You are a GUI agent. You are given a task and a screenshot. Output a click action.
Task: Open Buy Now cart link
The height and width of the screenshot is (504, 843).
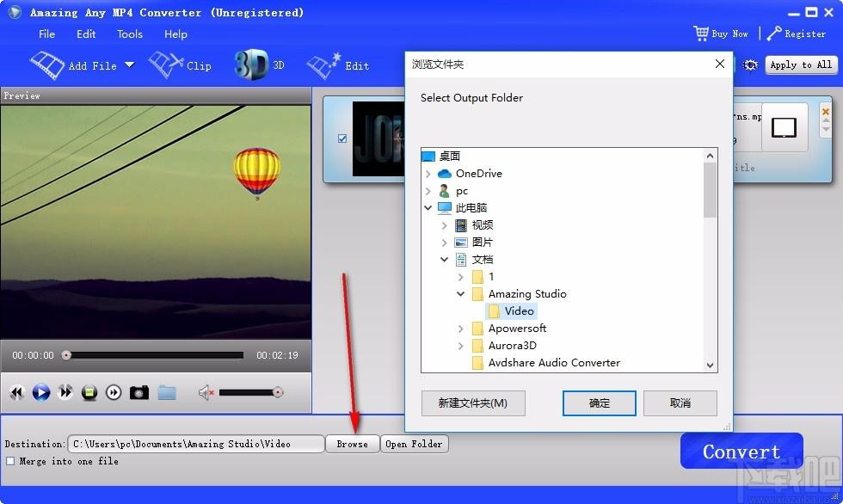tap(721, 34)
